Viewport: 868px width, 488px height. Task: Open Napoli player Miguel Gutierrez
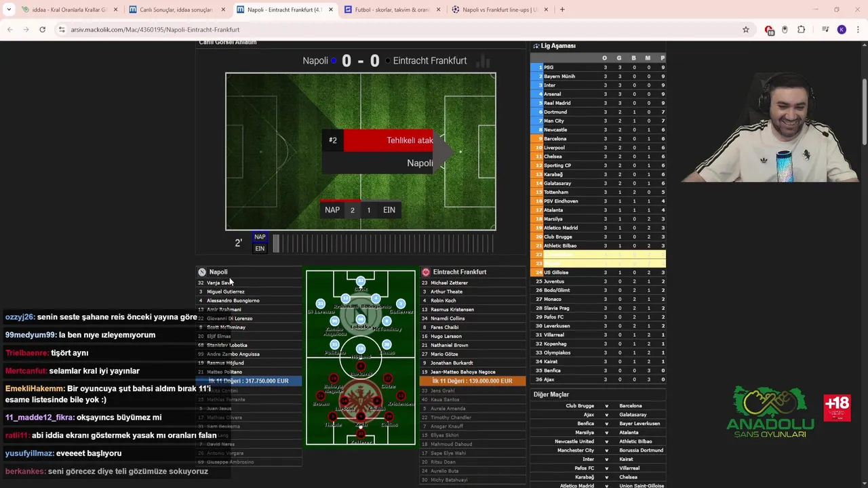click(x=226, y=291)
